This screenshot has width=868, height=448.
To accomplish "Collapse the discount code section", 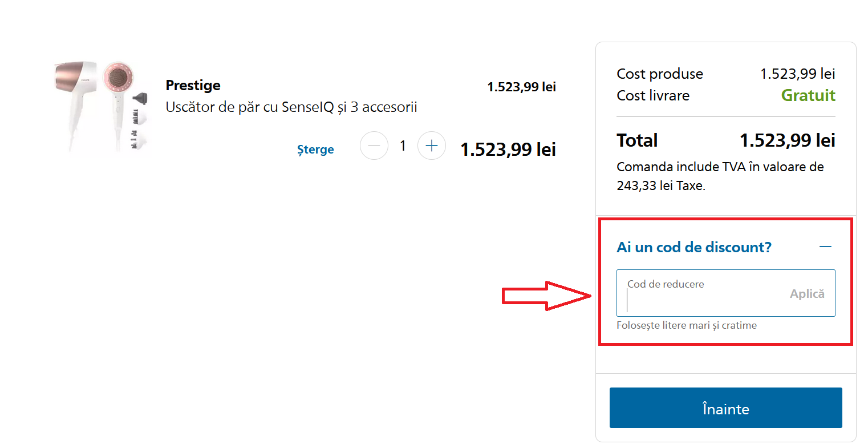I will click(x=825, y=247).
